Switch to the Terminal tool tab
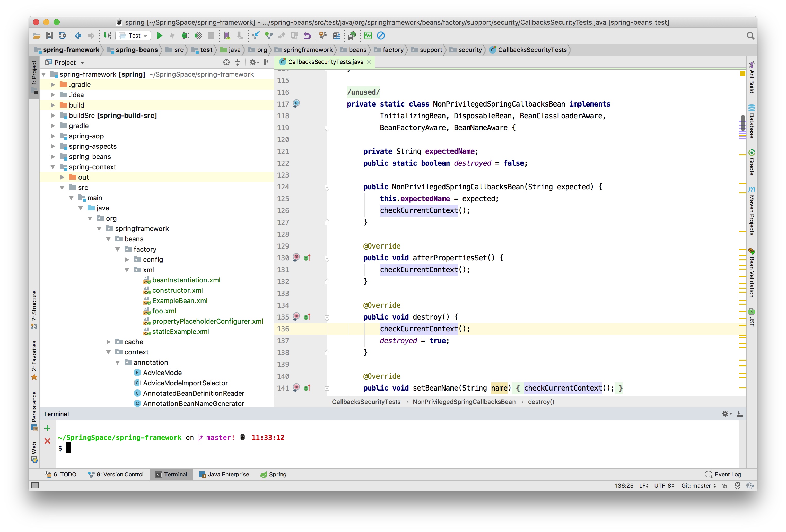This screenshot has height=532, width=786. [x=171, y=474]
